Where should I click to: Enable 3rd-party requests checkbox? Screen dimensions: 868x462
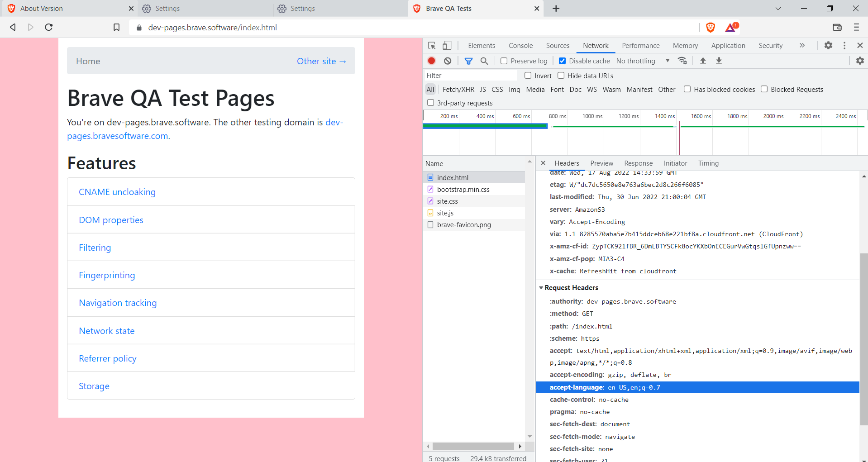pos(430,103)
